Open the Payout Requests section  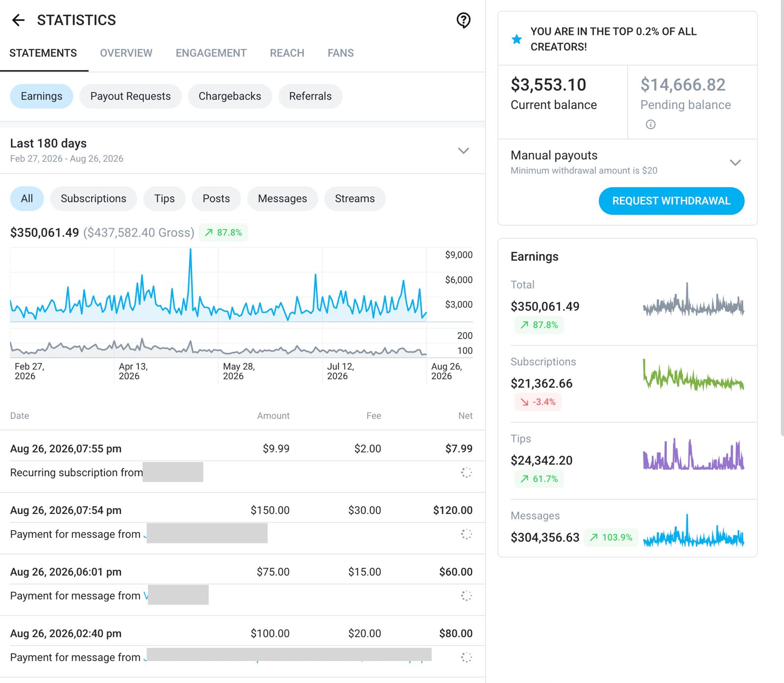tap(130, 96)
